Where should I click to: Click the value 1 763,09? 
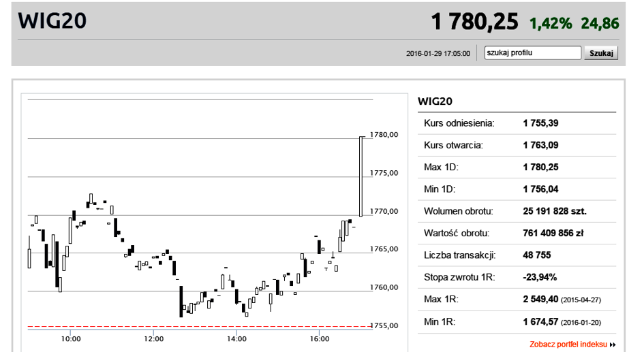point(540,145)
